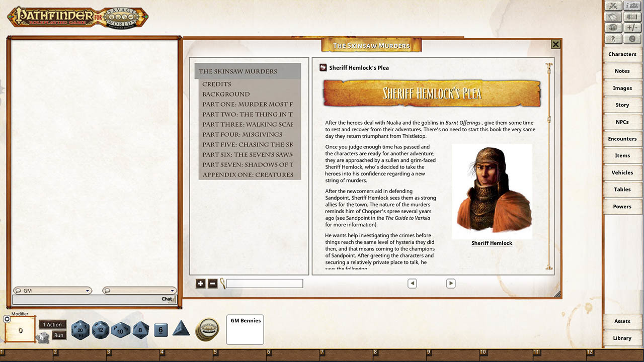Click the GM Bennies box
Viewport: 644px width, 362px height.
coord(245,329)
